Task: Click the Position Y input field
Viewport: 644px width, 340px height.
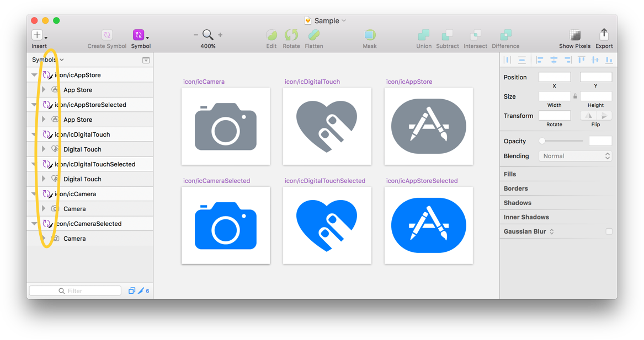Action: [x=595, y=77]
